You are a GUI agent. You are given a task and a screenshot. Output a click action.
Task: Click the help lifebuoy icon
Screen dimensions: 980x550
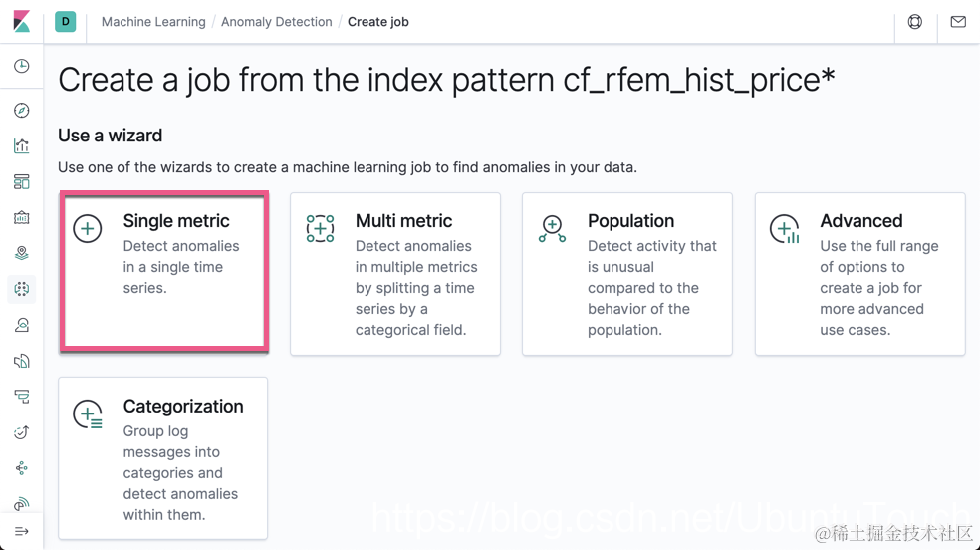[915, 22]
